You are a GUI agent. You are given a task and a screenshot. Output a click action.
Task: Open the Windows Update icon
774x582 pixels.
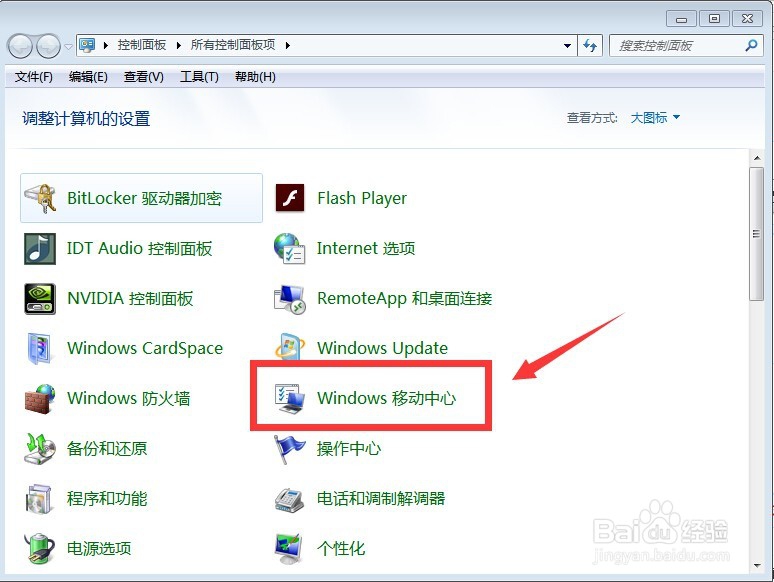290,347
